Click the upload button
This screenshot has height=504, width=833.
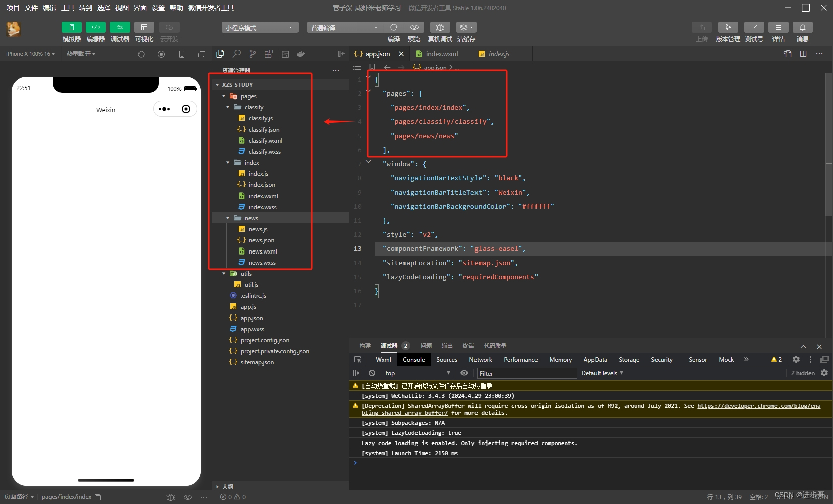click(702, 27)
